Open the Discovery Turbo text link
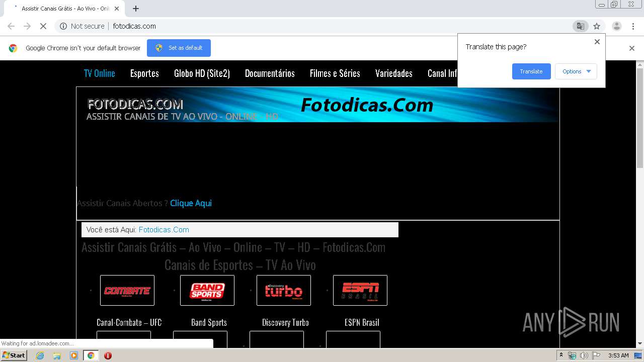 (x=285, y=323)
